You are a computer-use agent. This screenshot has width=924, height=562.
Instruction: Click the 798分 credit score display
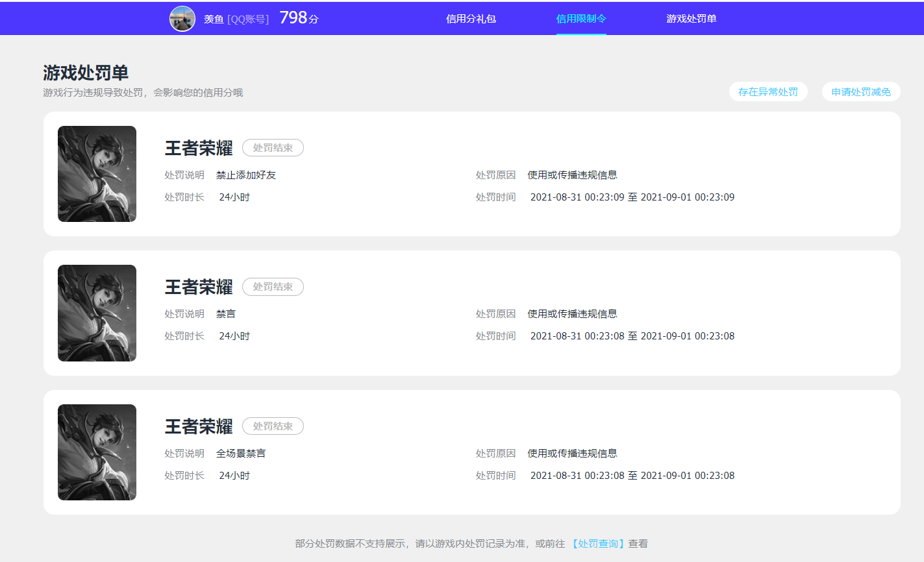pyautogui.click(x=299, y=18)
